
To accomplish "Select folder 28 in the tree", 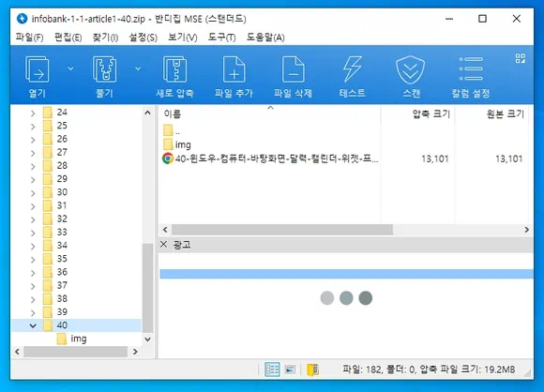I will (x=62, y=165).
